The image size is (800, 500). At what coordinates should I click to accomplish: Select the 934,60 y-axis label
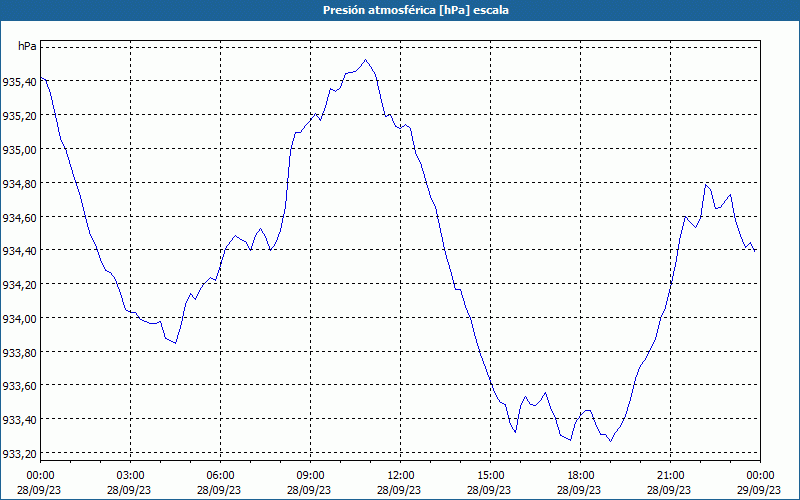pyautogui.click(x=19, y=218)
